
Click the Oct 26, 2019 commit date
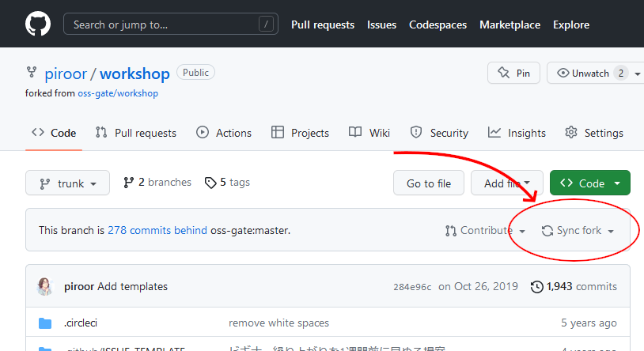coord(478,286)
